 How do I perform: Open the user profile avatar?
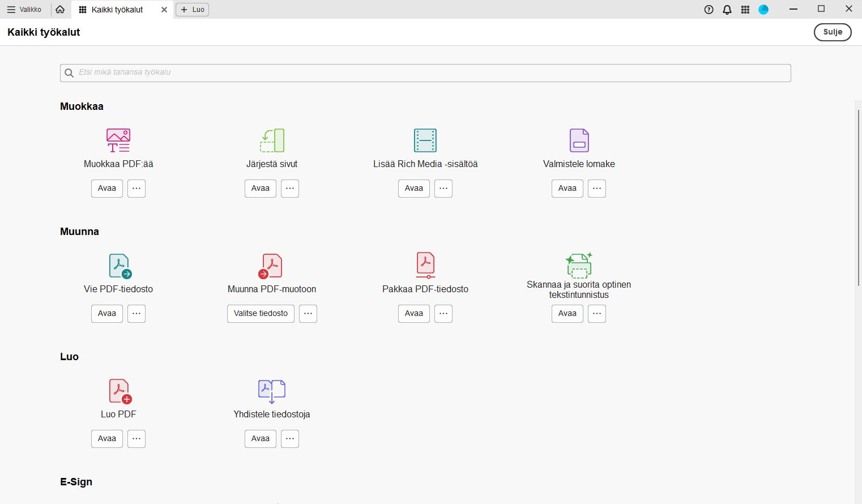763,10
